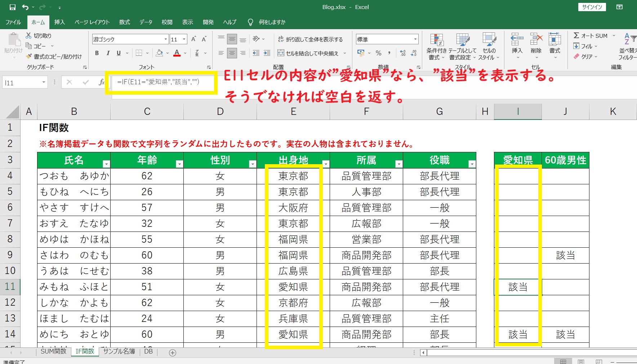Toggle Wrap Text (折り返して全体を表示する)
Viewport: 637px width, 364px height.
coord(310,39)
